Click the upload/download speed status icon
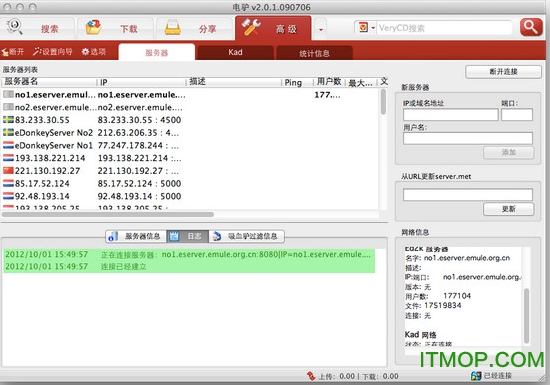 point(311,376)
